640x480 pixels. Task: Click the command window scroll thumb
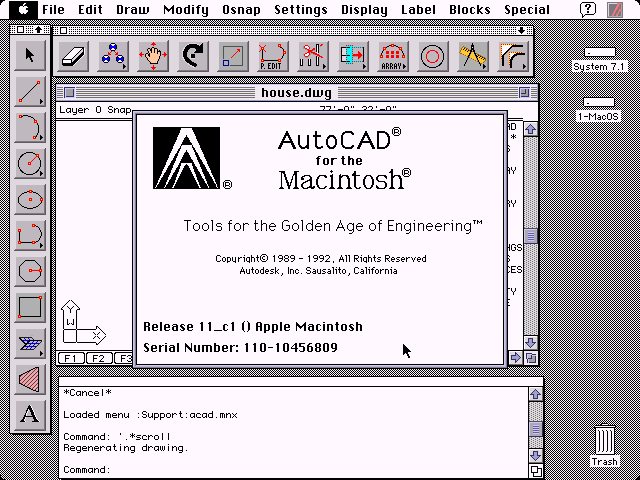point(536,429)
